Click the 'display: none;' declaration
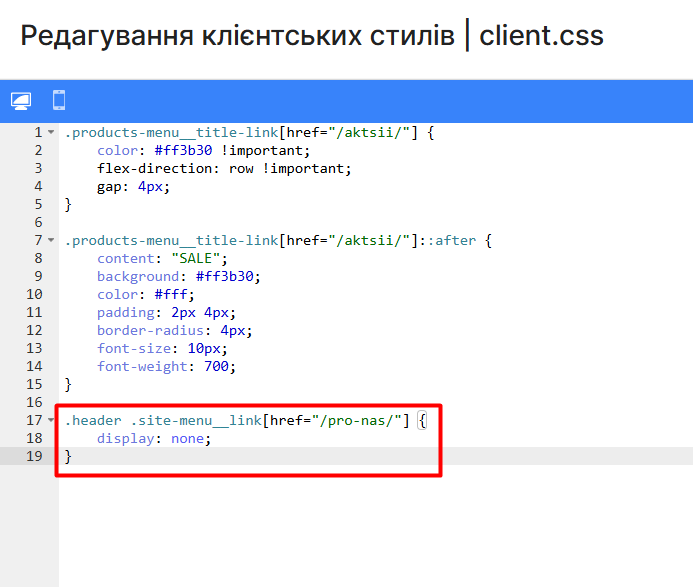The height and width of the screenshot is (587, 693). 154,438
